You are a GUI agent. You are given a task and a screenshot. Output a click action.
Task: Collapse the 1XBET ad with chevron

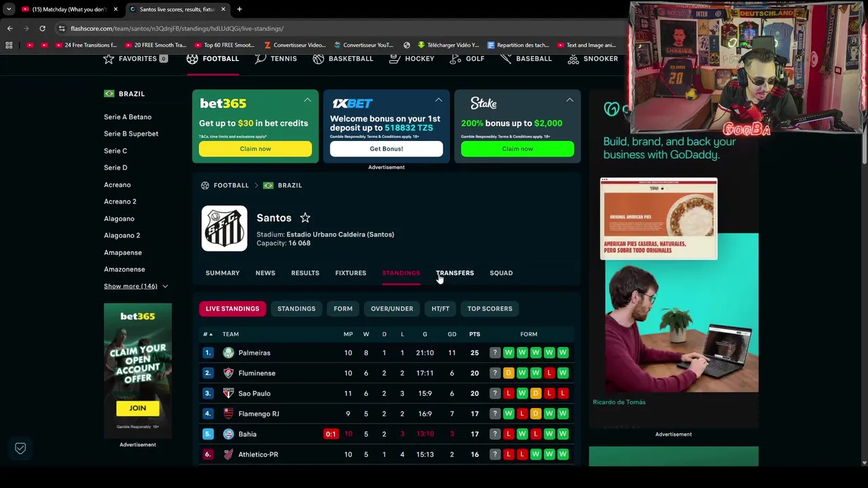[x=439, y=100]
